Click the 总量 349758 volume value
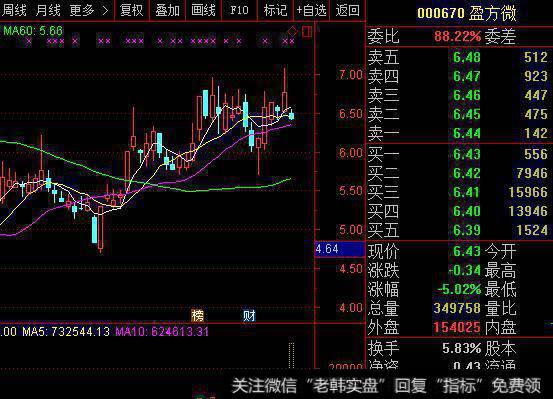 pos(457,308)
